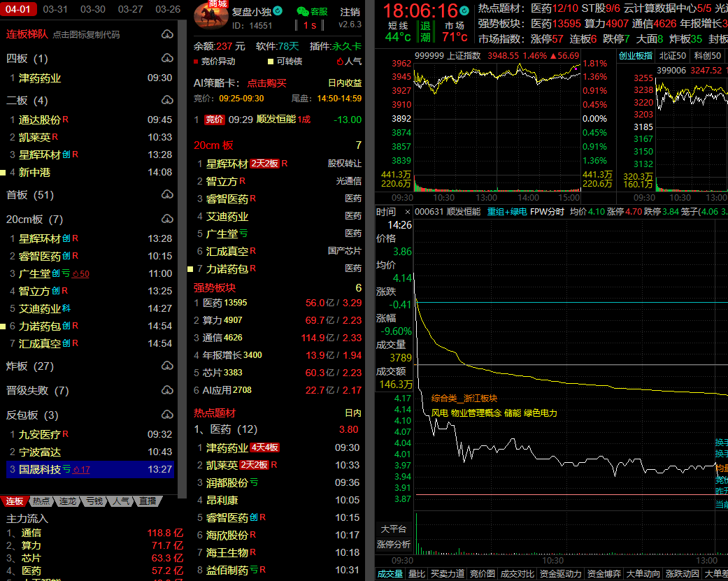Switch to the 03-31 date tab

55,9
